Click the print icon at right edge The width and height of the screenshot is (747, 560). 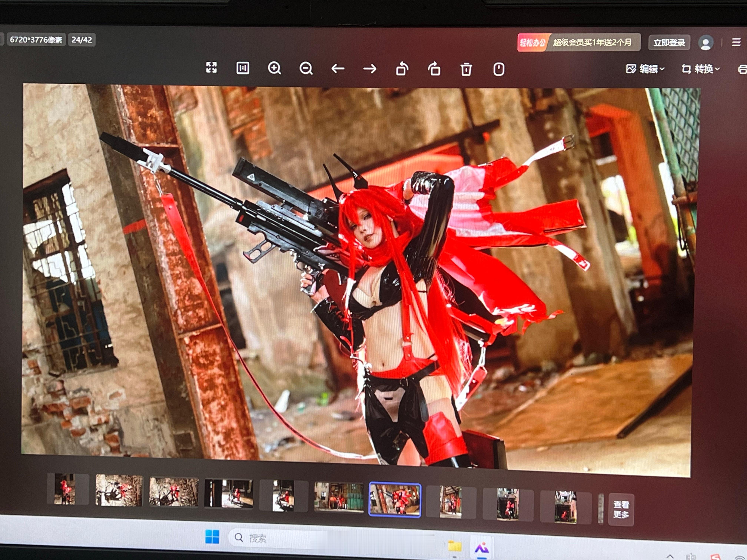click(742, 69)
